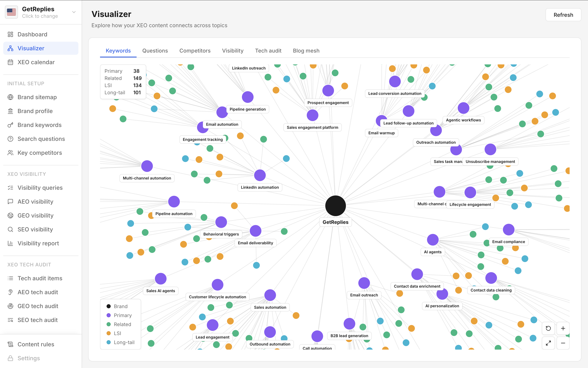Click the Settings lock icon
Screen dimensions: 588x368
pos(10,358)
